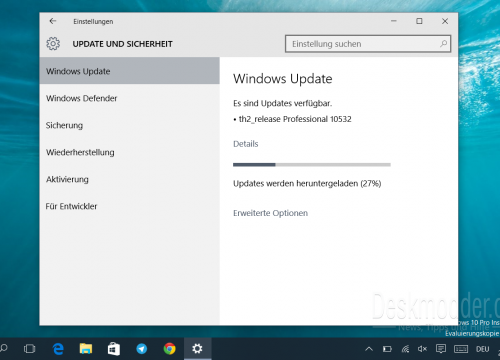
Task: Open Microsoft Edge from the taskbar
Action: [58, 349]
